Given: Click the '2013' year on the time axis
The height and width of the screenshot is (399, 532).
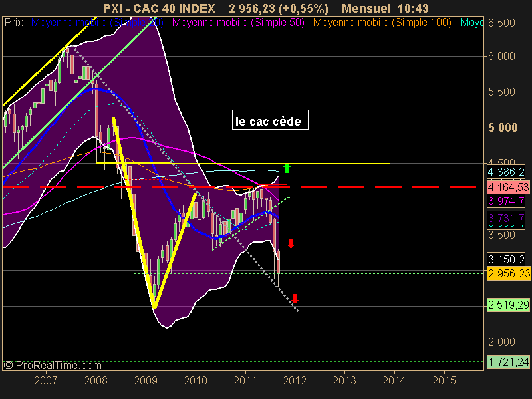Looking at the screenshot, I should 344,380.
